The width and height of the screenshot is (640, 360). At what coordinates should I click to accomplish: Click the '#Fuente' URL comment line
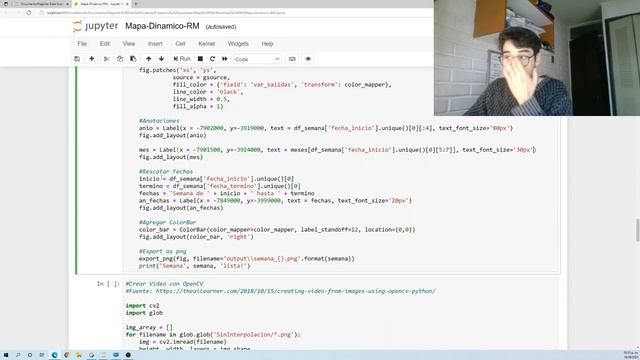[x=280, y=291]
